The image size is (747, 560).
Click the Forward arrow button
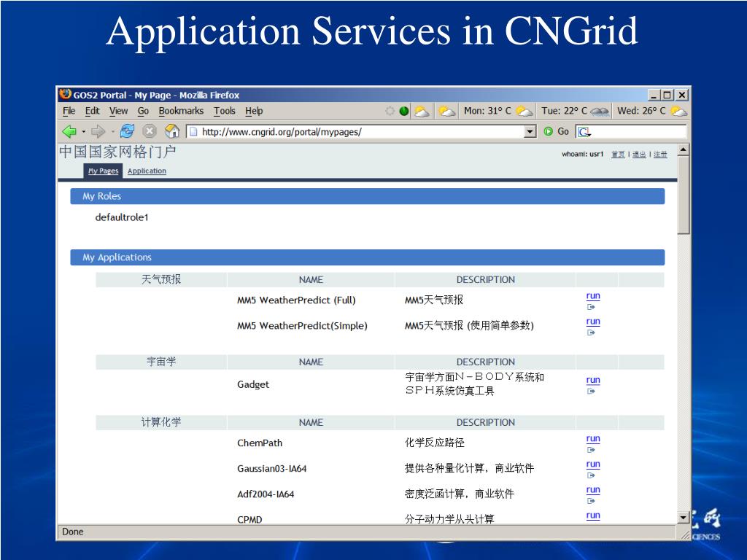point(98,131)
